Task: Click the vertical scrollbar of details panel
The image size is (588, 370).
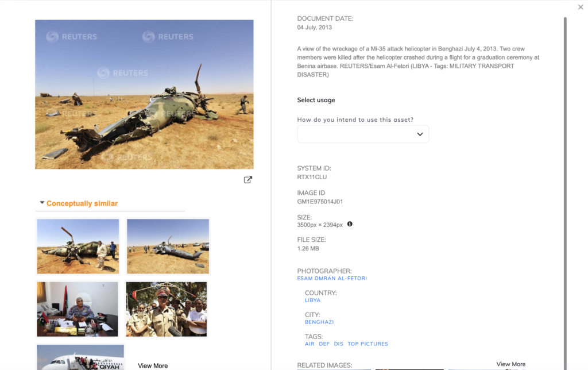Action: coord(565,193)
